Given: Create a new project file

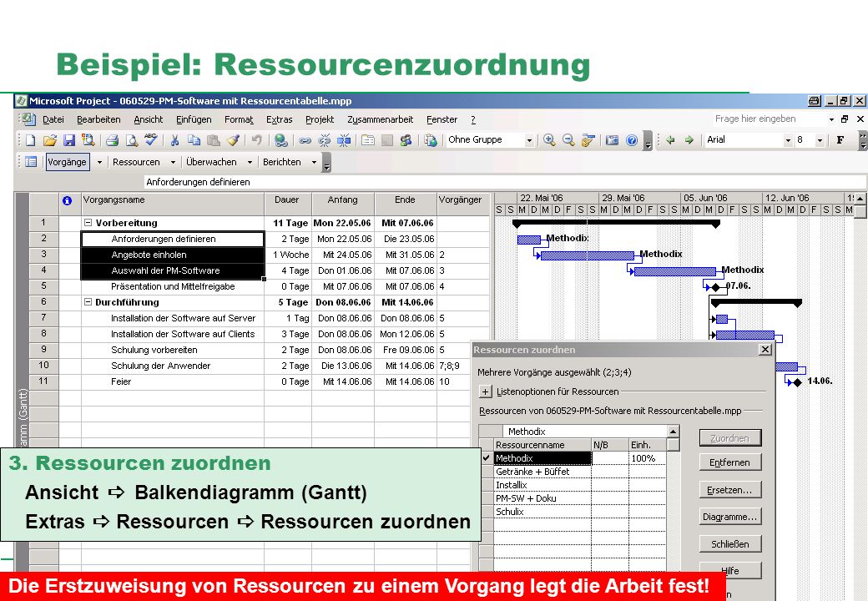Looking at the screenshot, I should click(x=30, y=140).
